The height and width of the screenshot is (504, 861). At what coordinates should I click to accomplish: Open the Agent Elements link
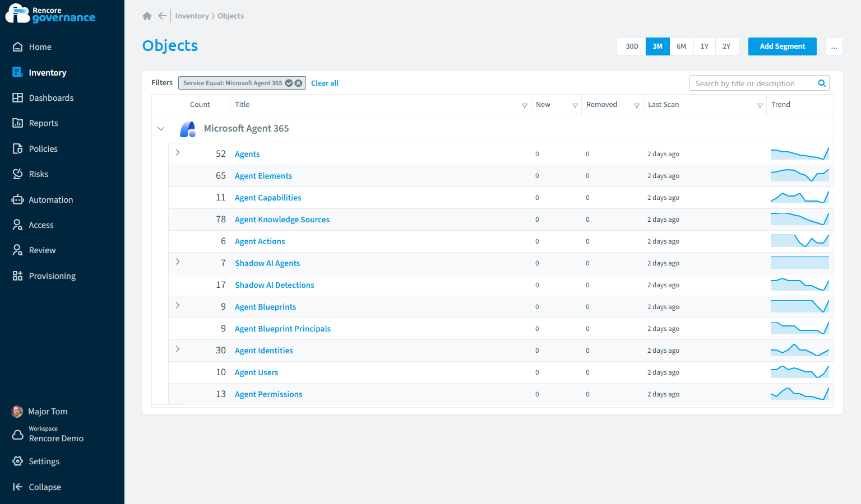click(263, 176)
